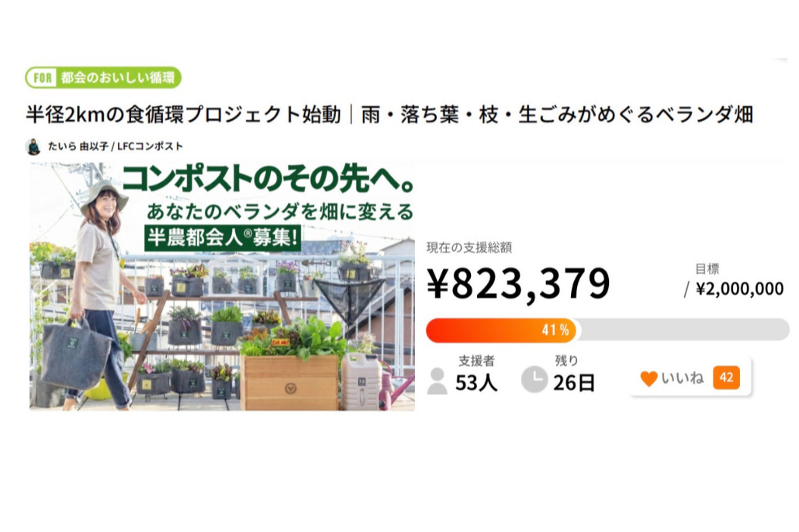This screenshot has width=799, height=532.
Task: Click the clock icon beside 残り
Action: [x=534, y=379]
